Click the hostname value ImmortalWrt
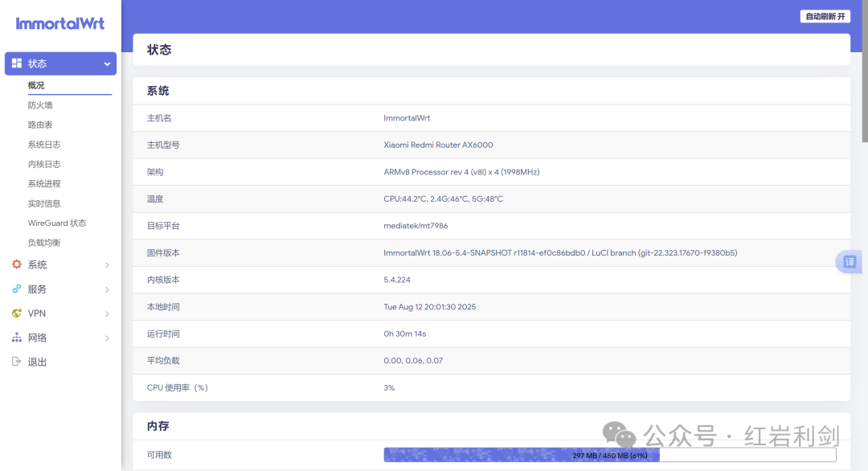 tap(407, 118)
